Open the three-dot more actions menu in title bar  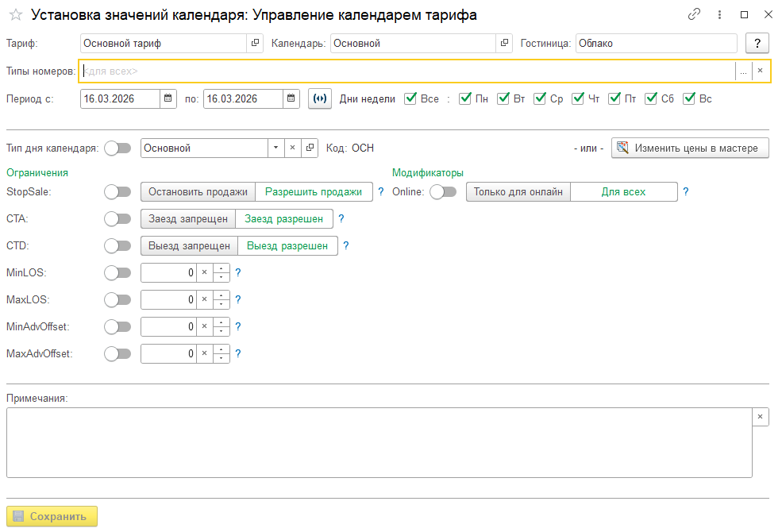719,15
